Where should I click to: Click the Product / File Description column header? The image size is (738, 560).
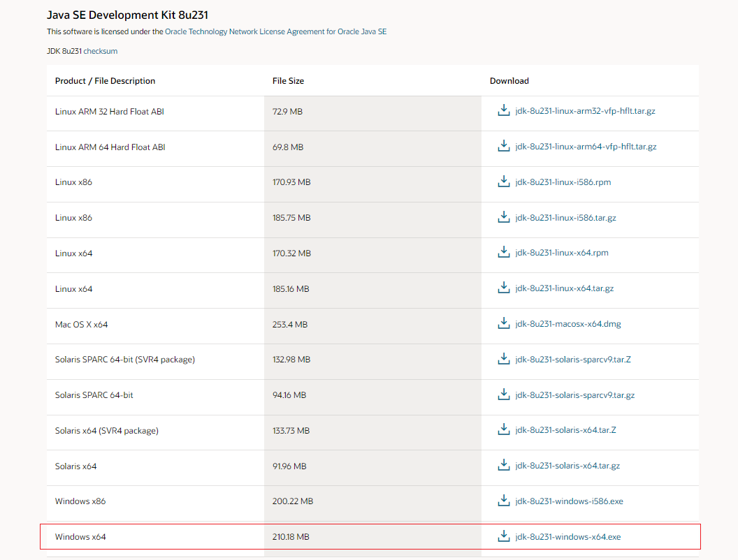(105, 81)
